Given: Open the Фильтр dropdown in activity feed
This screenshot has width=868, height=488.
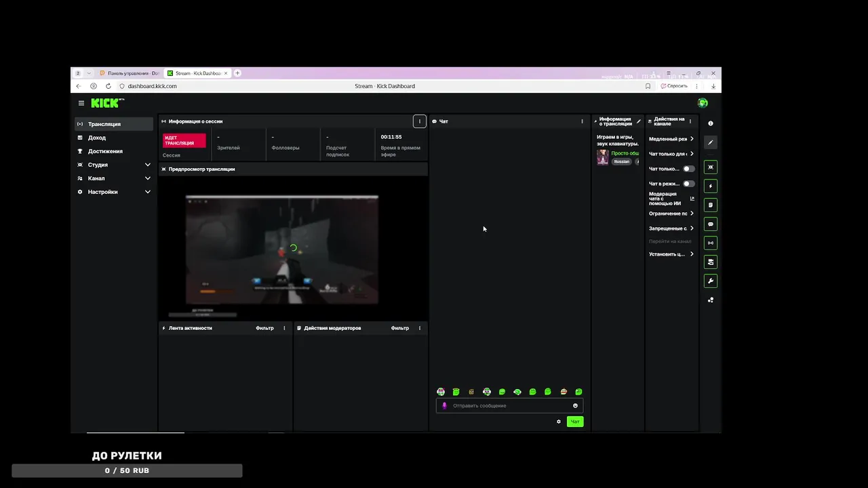Looking at the screenshot, I should [264, 328].
